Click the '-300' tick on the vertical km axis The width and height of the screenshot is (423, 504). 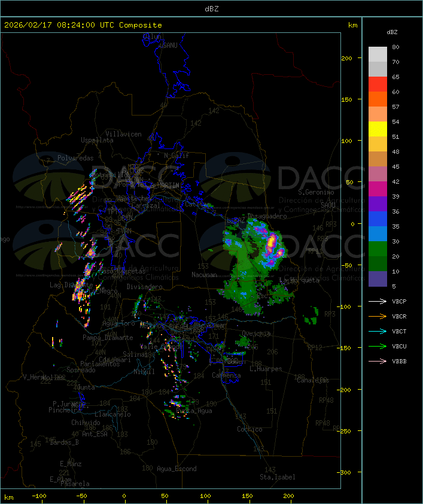[x=344, y=472]
